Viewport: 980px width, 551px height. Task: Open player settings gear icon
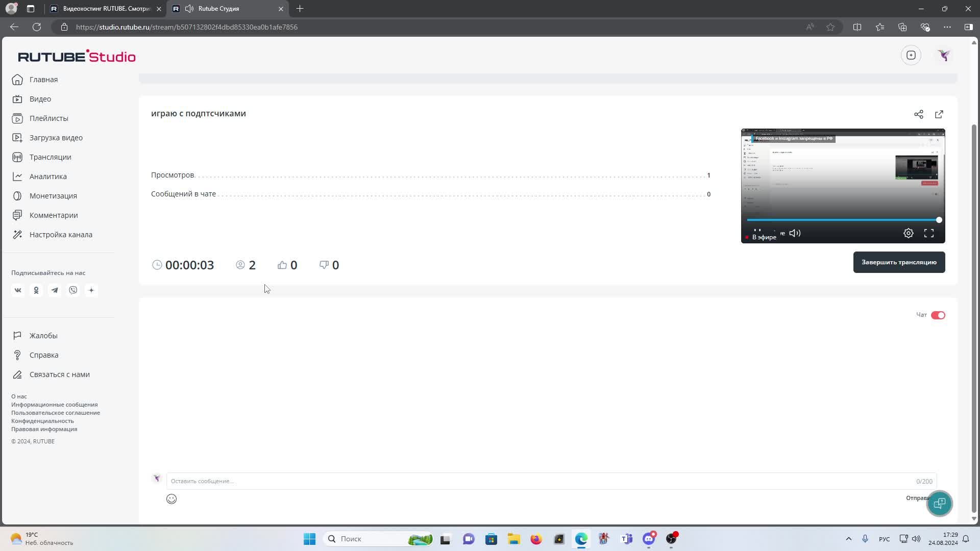coord(908,233)
